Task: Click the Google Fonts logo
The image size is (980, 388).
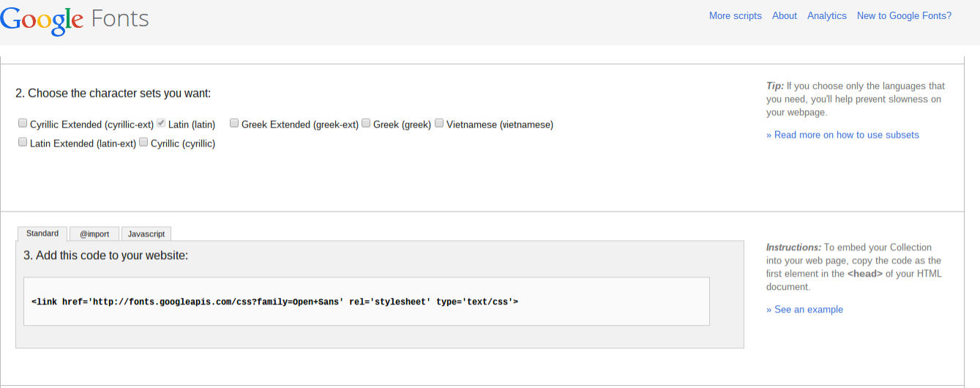Action: coord(75,19)
